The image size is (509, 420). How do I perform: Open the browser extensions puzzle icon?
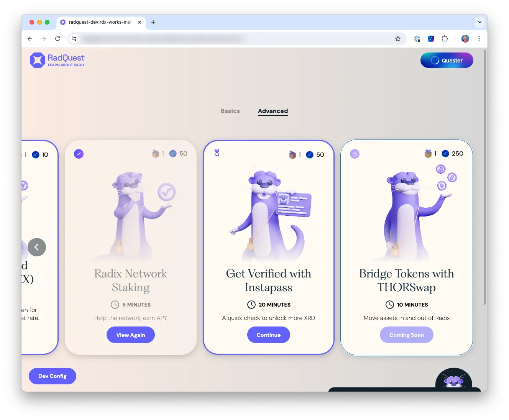(445, 39)
